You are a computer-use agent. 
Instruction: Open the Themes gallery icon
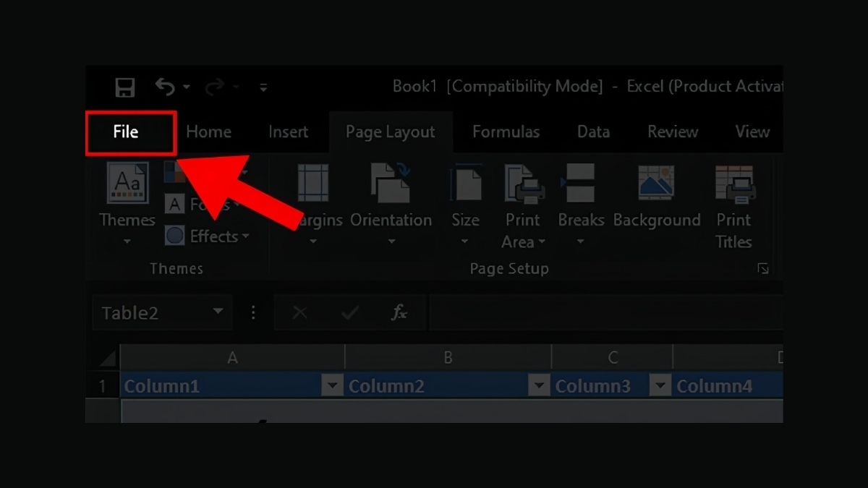pos(127,183)
